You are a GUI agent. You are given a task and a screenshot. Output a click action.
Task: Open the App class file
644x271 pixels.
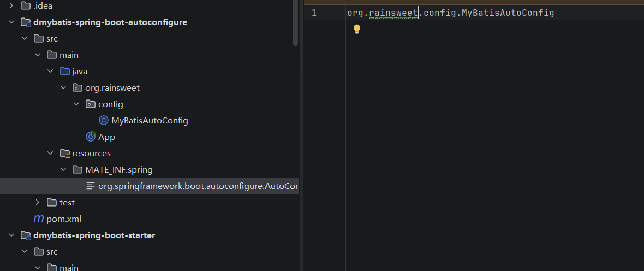click(x=106, y=137)
